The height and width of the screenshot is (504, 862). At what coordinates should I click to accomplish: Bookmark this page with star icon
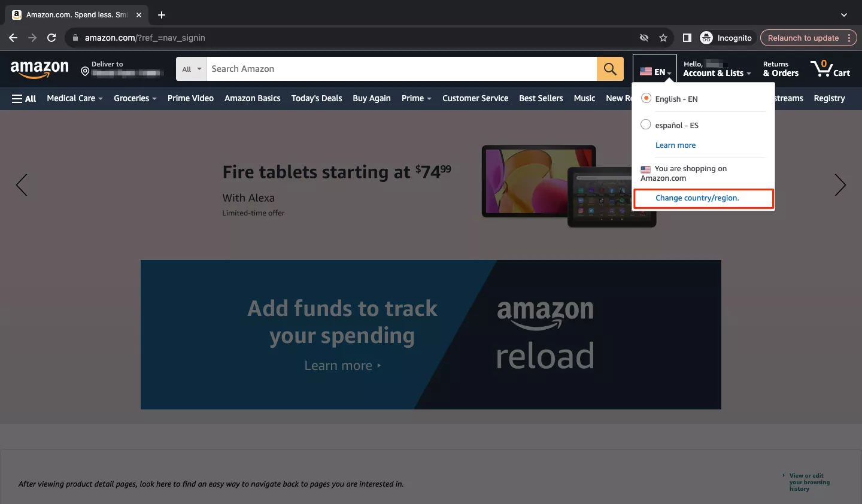coord(663,38)
